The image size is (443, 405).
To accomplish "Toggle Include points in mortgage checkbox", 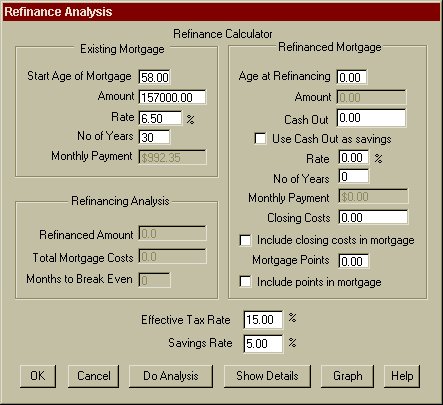I will click(x=246, y=282).
